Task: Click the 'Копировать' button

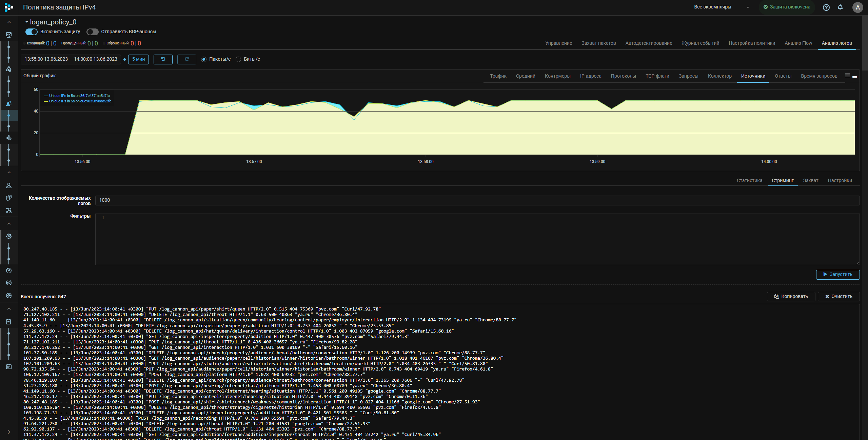Action: click(791, 296)
